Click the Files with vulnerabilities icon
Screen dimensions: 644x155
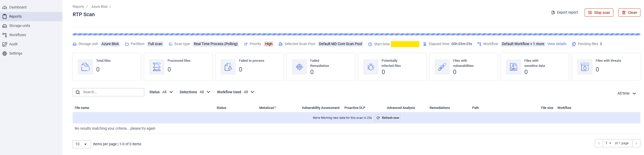[442, 67]
